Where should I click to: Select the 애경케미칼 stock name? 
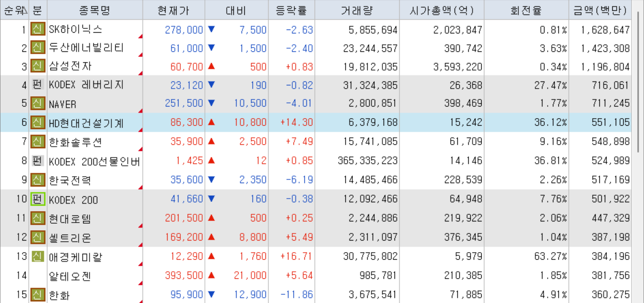point(75,257)
